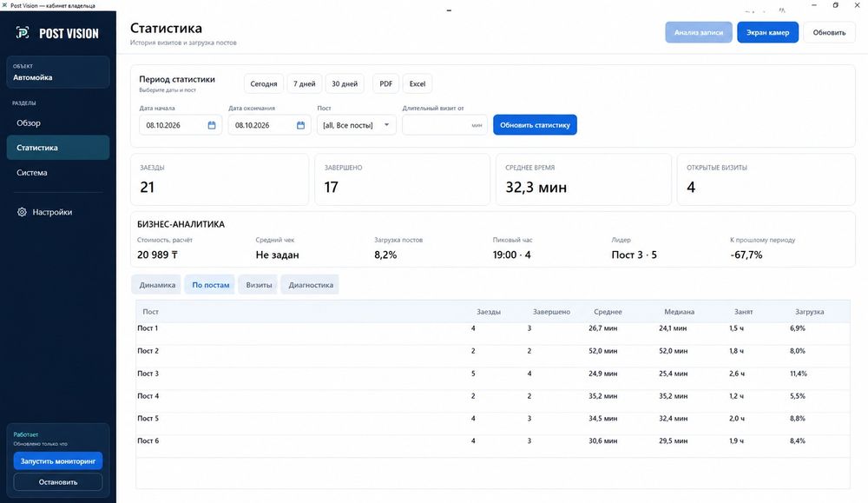This screenshot has width=868, height=503.
Task: Select the Пост 1 row label
Action: 148,328
